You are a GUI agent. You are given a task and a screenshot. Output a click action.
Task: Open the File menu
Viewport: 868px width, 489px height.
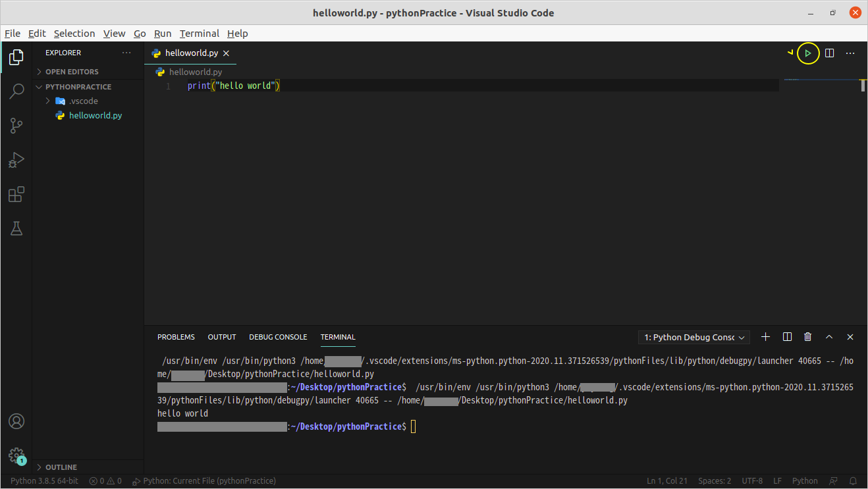13,34
